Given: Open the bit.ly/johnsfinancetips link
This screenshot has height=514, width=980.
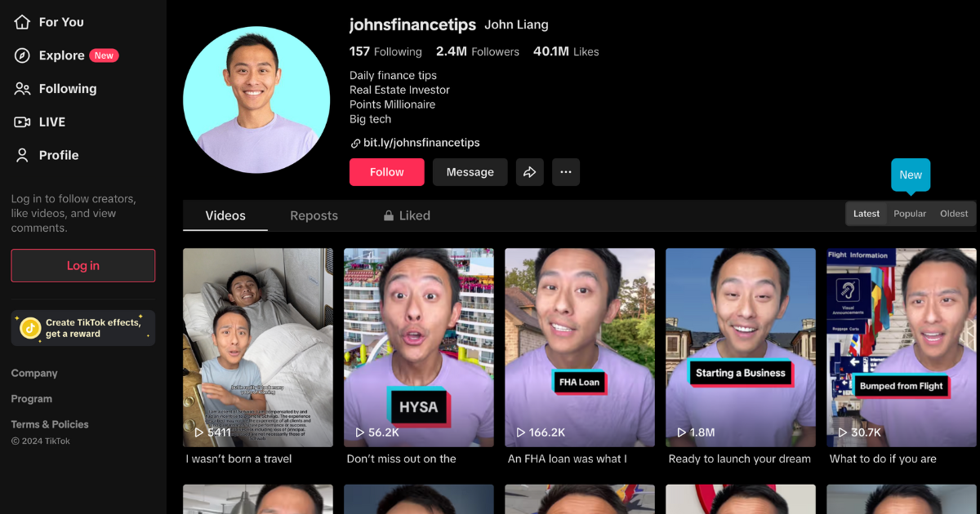Looking at the screenshot, I should click(x=422, y=142).
